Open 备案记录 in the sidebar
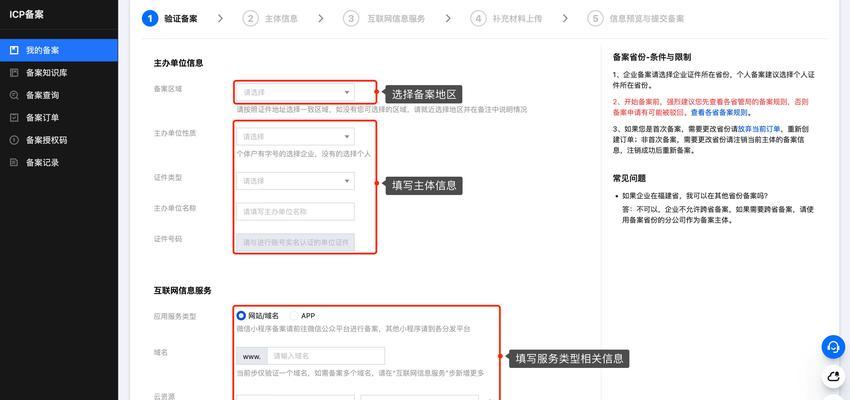This screenshot has width=850, height=400. (x=59, y=163)
